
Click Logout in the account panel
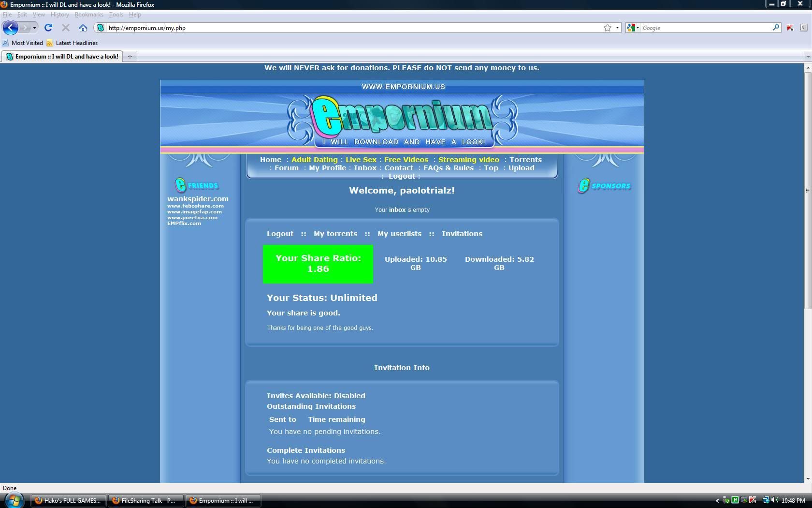pos(280,234)
